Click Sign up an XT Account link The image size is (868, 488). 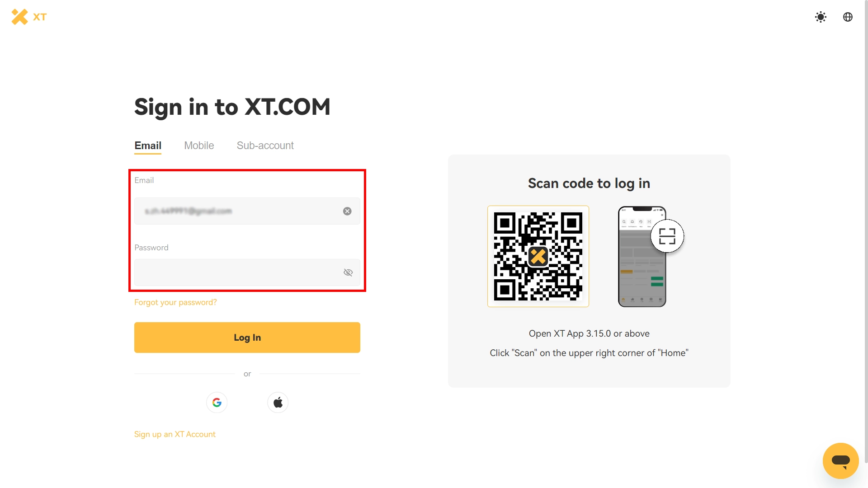click(x=175, y=434)
